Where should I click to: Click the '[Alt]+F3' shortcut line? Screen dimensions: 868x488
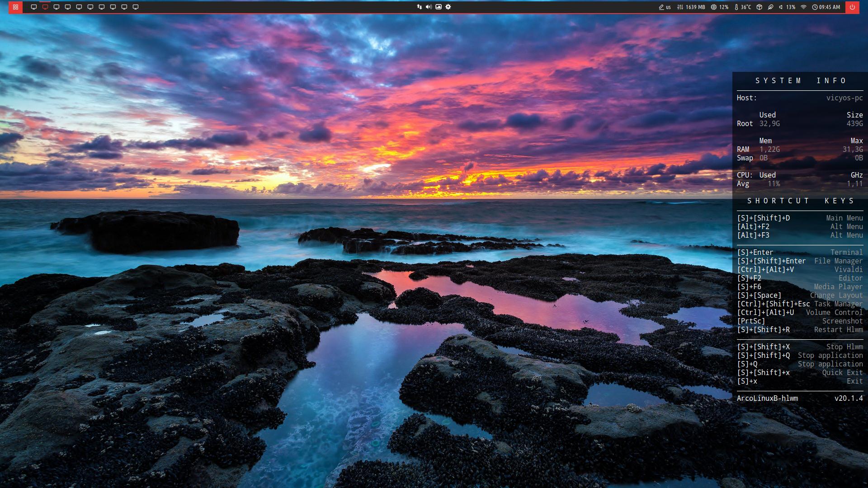tap(800, 235)
